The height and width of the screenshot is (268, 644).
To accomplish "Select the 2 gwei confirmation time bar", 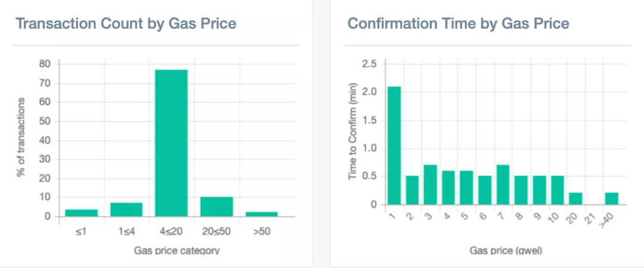I will pyautogui.click(x=413, y=190).
